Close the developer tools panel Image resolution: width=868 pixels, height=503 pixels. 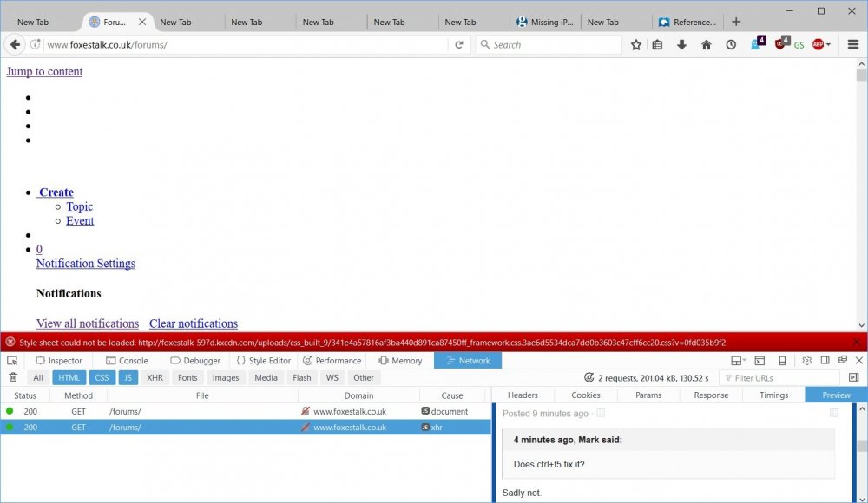click(x=859, y=360)
